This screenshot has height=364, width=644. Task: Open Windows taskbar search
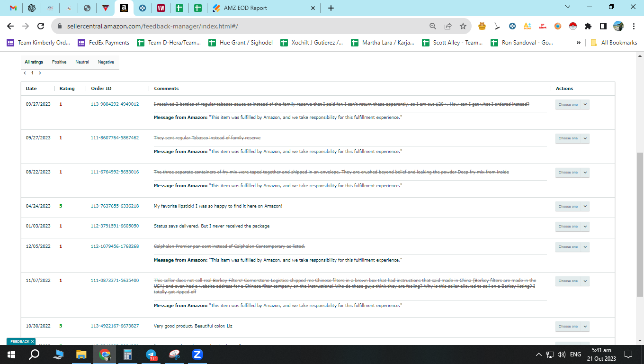34,355
